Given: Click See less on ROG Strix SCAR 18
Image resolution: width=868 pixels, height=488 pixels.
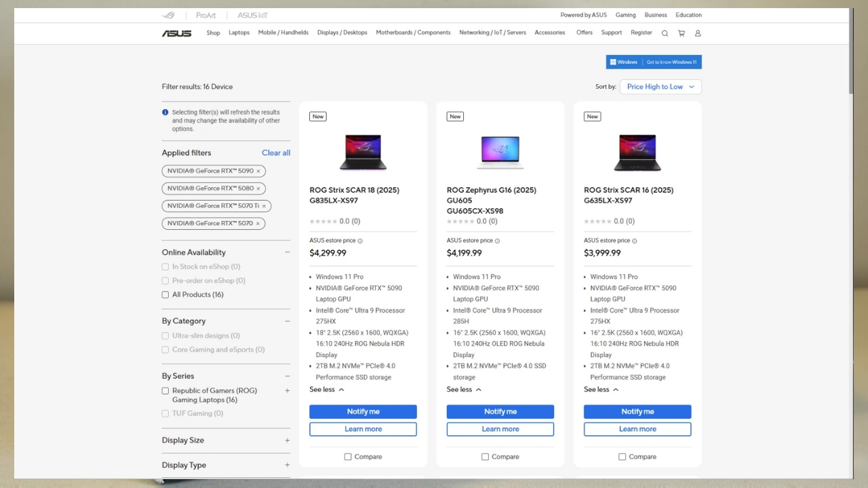Looking at the screenshot, I should point(327,390).
